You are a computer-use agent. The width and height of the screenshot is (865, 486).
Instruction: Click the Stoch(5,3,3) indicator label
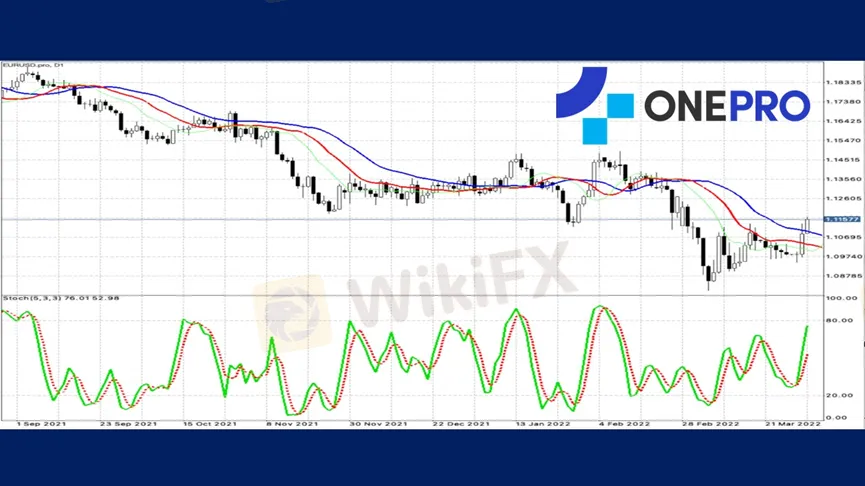[x=61, y=298]
